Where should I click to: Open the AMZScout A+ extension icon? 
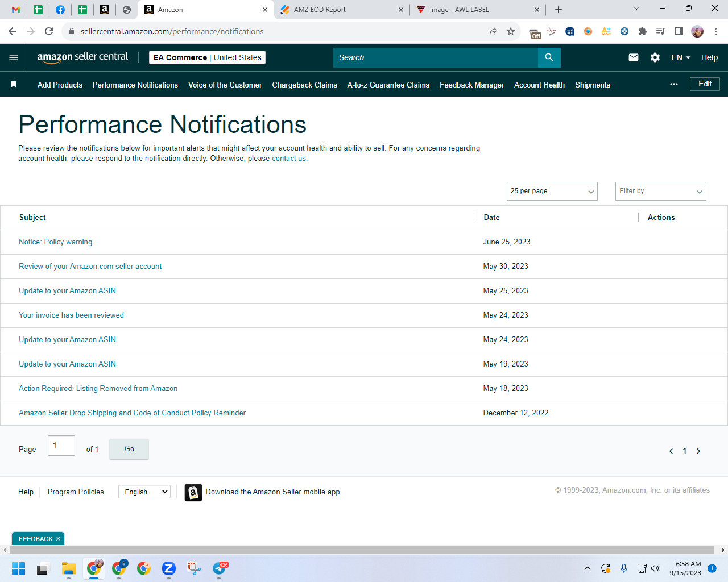(x=606, y=31)
